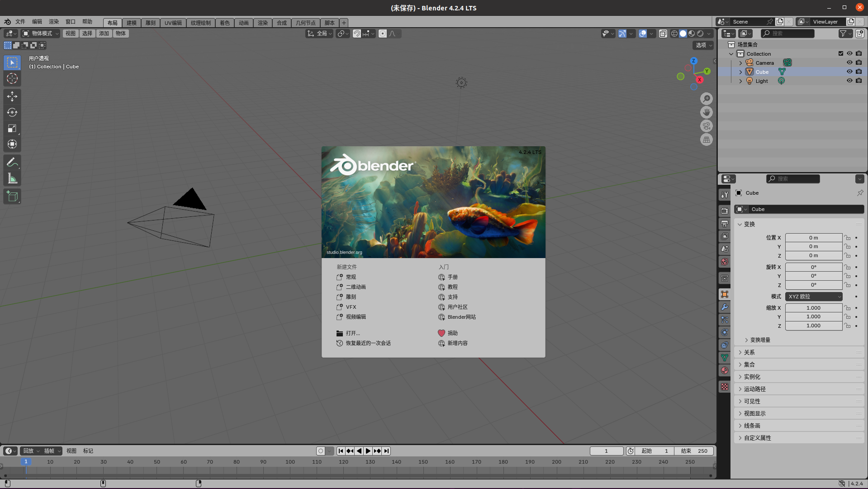868x489 pixels.
Task: Open the Playback dropdown in timeline
Action: coord(31,451)
